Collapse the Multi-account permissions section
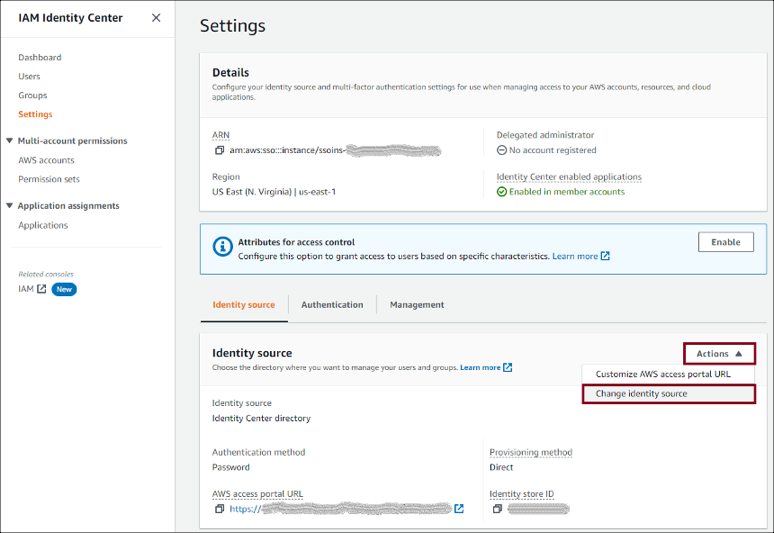 click(10, 141)
